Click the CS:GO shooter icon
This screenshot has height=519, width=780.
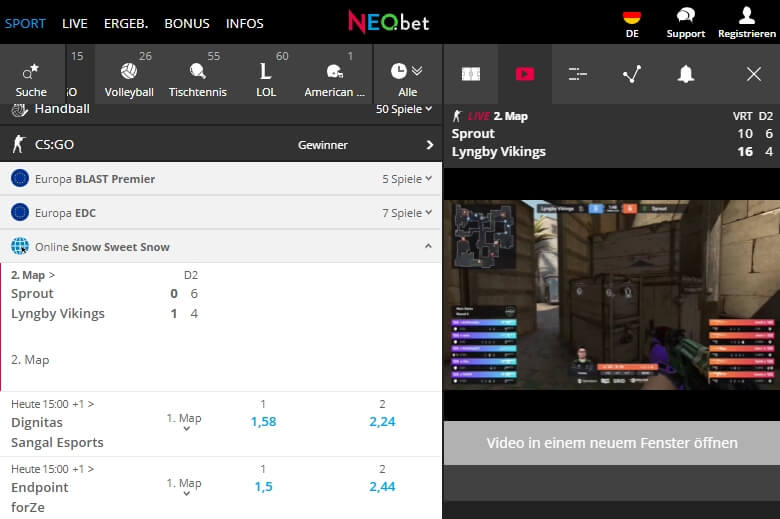19,144
